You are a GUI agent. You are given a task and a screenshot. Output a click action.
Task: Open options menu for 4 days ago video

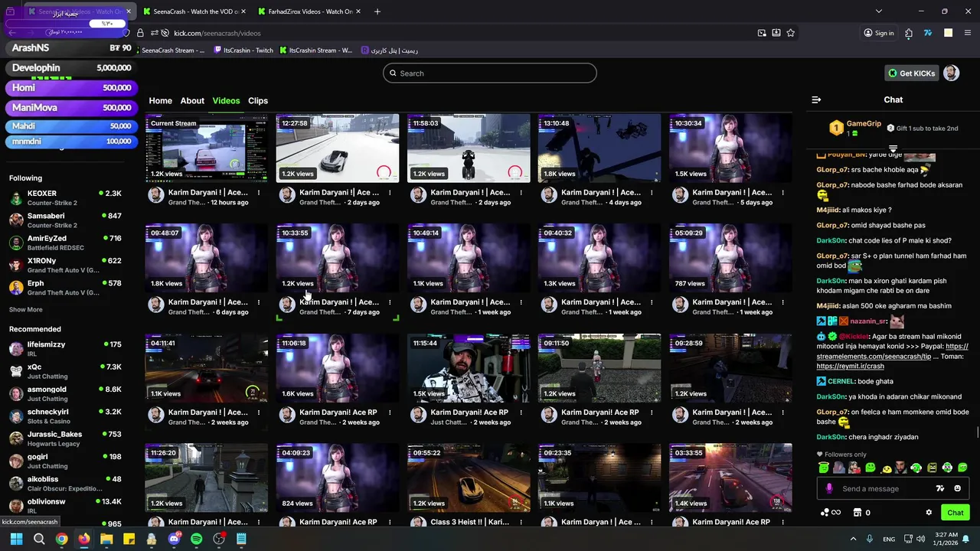[x=652, y=193]
